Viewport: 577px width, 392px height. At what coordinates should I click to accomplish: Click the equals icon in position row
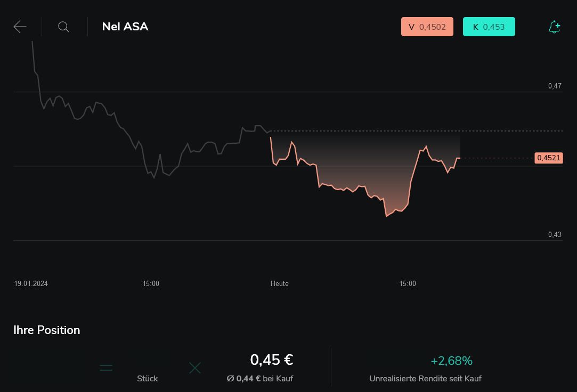click(x=106, y=367)
